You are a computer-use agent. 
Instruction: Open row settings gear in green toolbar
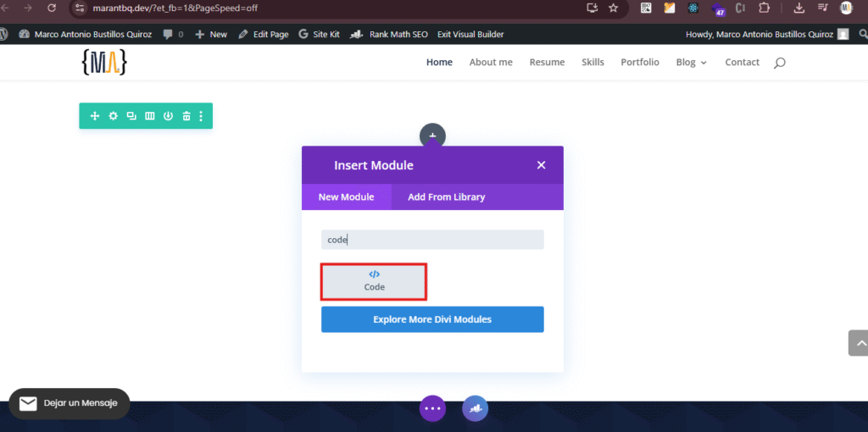coord(113,116)
